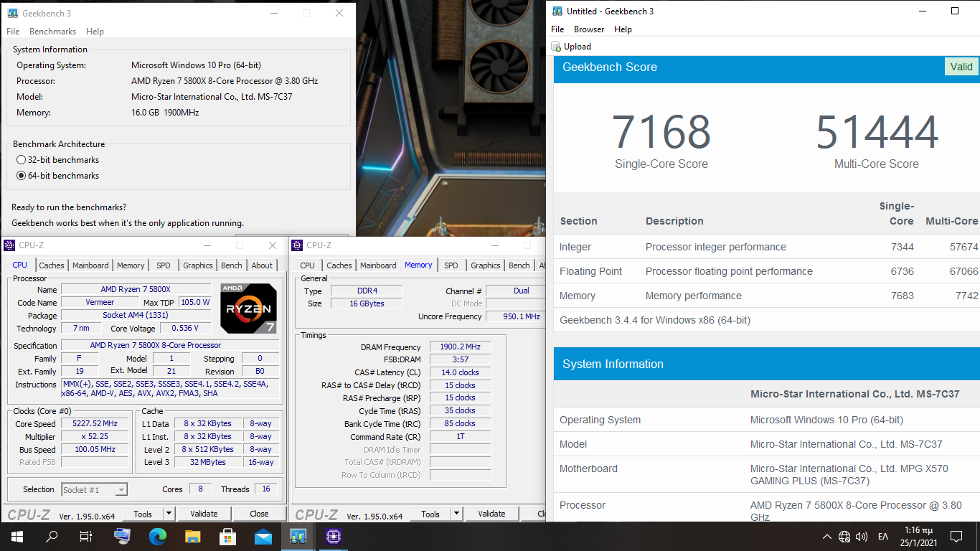Open Help menu in left Geekbench window
Screen dimensions: 980x551
pyautogui.click(x=95, y=32)
